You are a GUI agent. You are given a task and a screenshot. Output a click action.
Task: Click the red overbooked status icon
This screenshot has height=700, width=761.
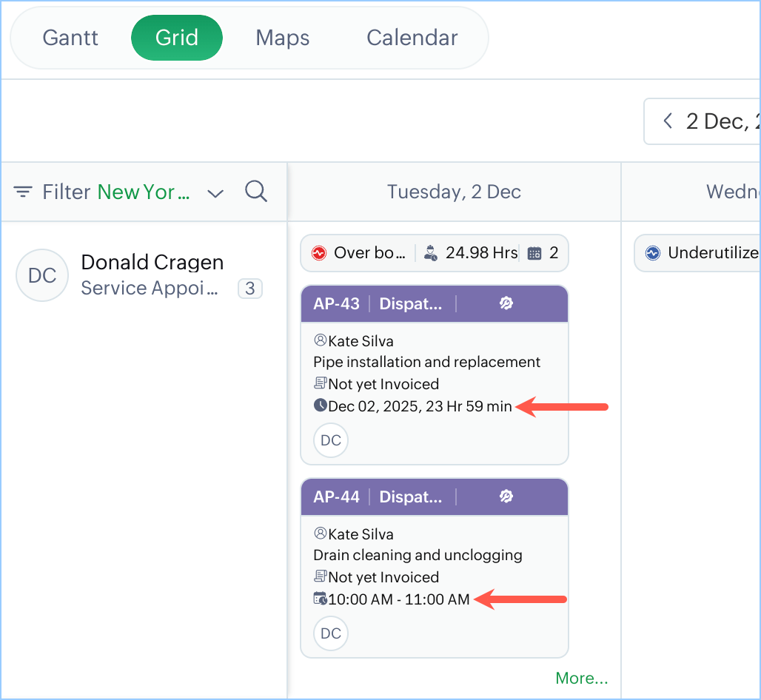pos(319,253)
